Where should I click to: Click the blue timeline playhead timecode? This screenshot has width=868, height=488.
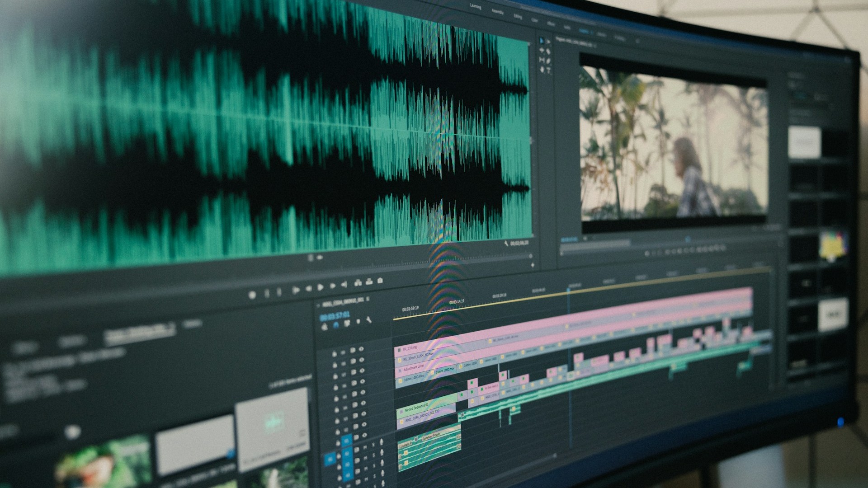[x=335, y=315]
